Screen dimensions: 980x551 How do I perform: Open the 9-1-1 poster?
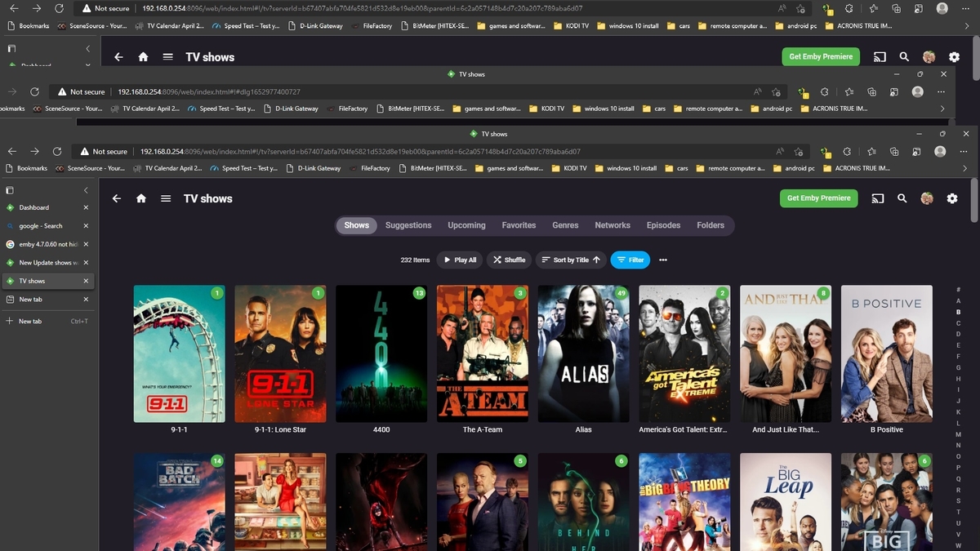180,353
